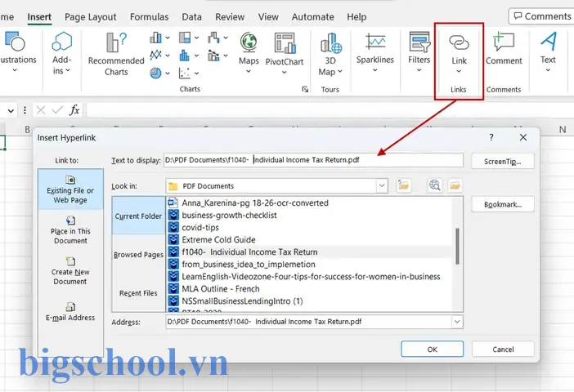Expand the PivotChart dropdown arrow
This screenshot has width=574, height=392.
point(285,73)
